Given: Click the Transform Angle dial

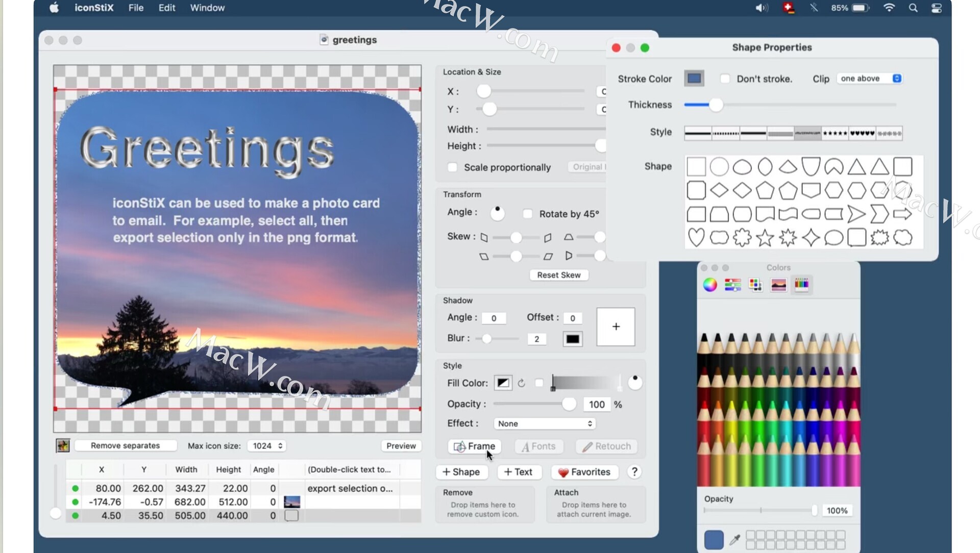Looking at the screenshot, I should pyautogui.click(x=497, y=213).
